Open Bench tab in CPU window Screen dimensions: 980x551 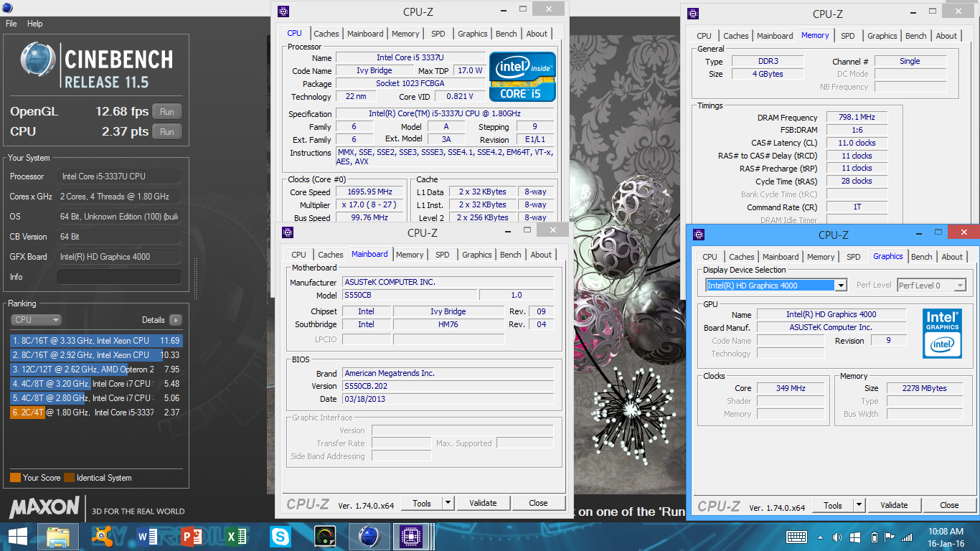pyautogui.click(x=507, y=34)
